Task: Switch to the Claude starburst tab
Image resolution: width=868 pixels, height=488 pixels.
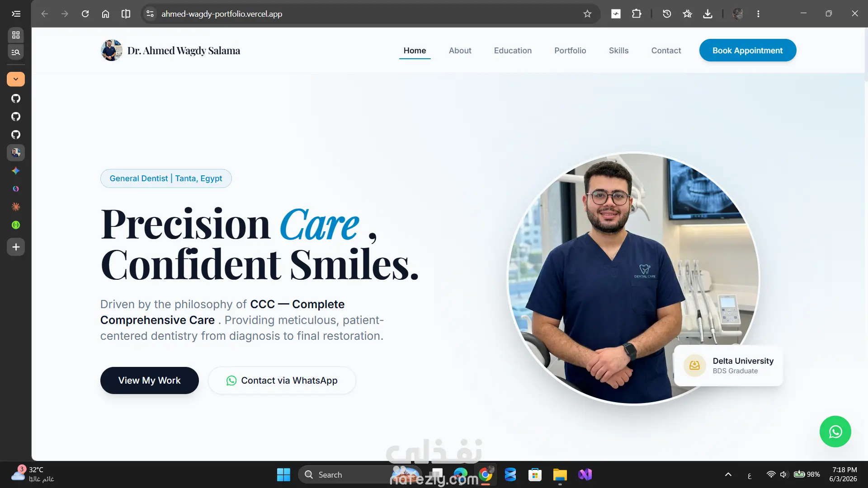Action: point(16,207)
